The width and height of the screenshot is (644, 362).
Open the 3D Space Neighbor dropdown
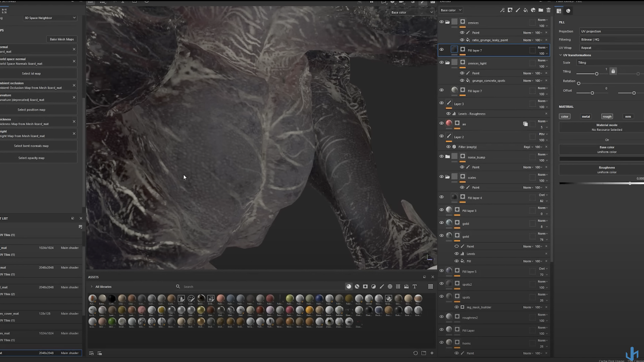tap(50, 18)
